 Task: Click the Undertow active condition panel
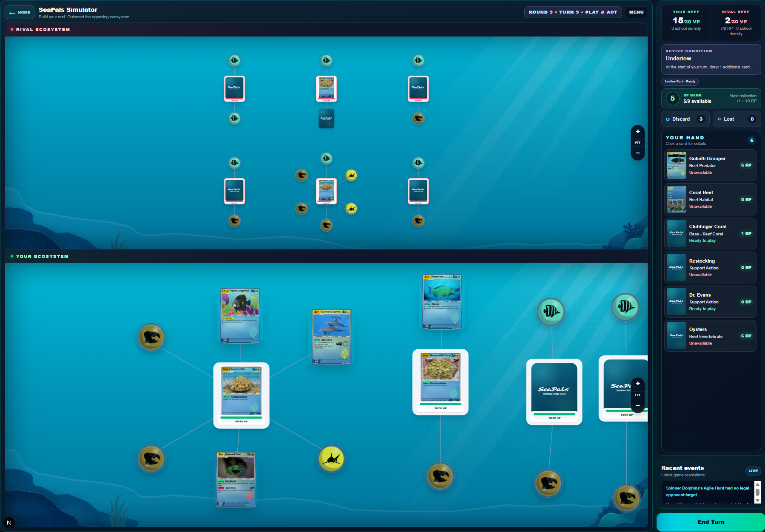[x=711, y=59]
